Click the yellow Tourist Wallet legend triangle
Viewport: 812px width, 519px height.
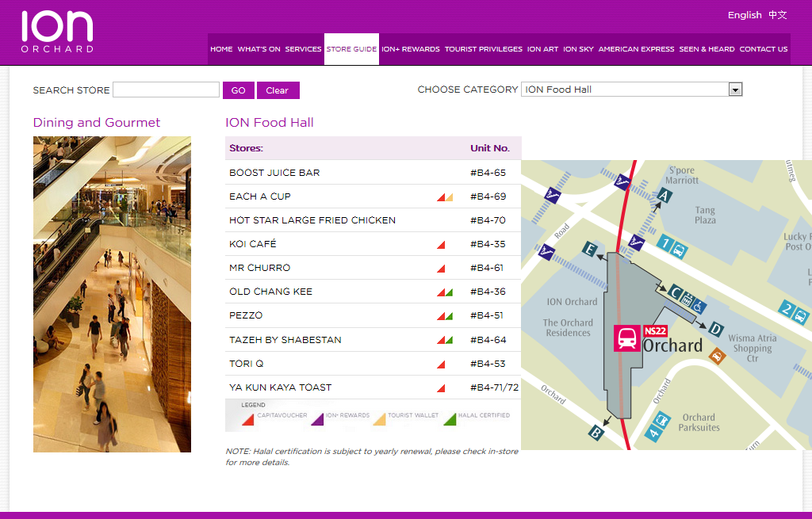pyautogui.click(x=380, y=418)
